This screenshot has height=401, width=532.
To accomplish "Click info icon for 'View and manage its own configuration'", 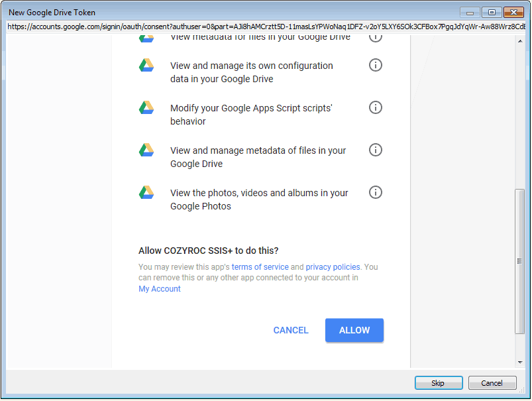I will [x=375, y=65].
